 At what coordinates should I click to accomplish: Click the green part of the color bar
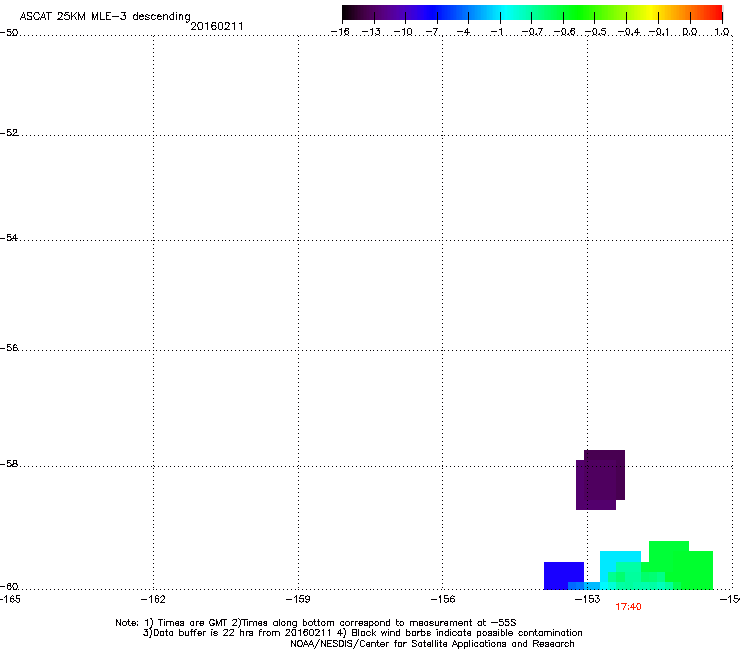580,13
